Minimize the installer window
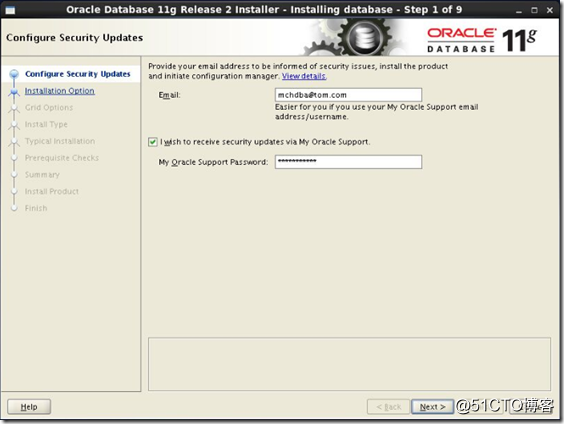Screen dimensions: 564x424 point(518,11)
